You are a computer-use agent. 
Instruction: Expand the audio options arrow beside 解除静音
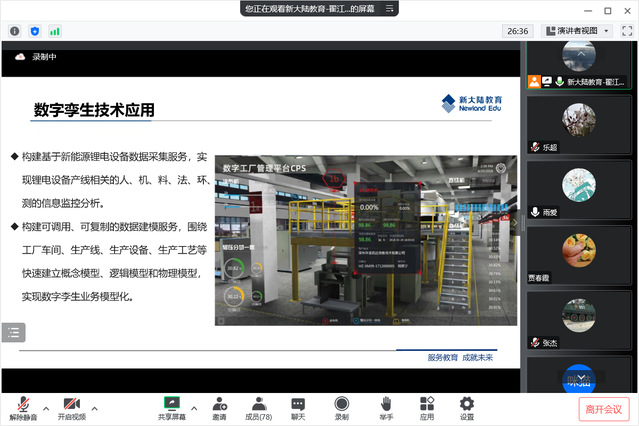tap(45, 408)
